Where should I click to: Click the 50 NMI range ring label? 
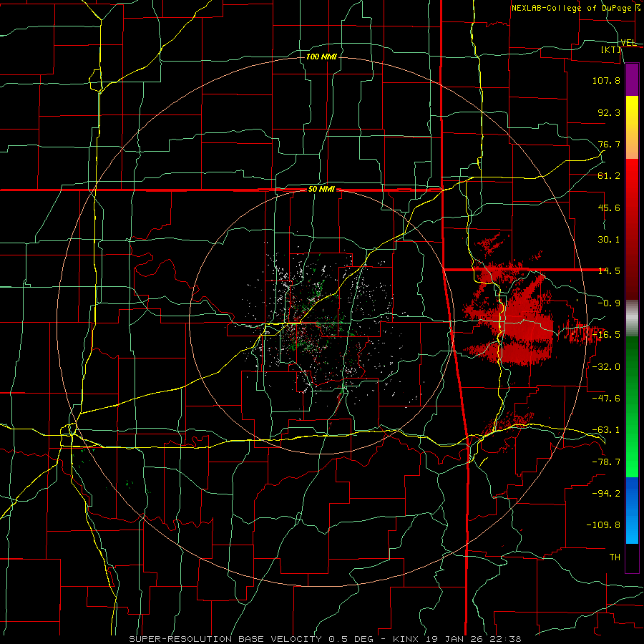pyautogui.click(x=321, y=190)
